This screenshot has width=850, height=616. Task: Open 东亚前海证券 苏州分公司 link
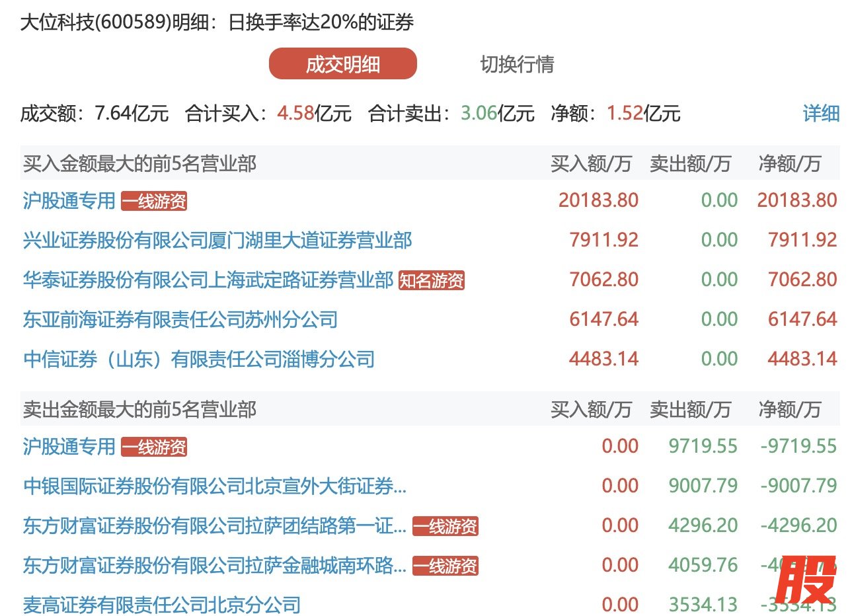click(180, 320)
